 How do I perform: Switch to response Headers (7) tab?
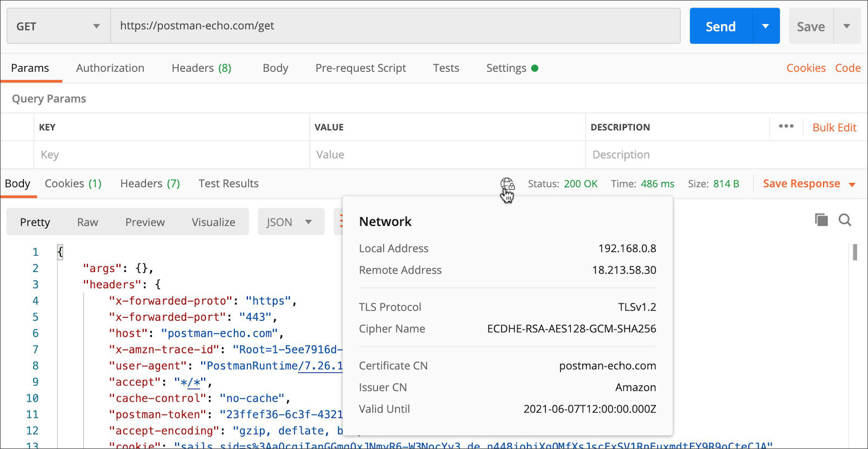150,184
